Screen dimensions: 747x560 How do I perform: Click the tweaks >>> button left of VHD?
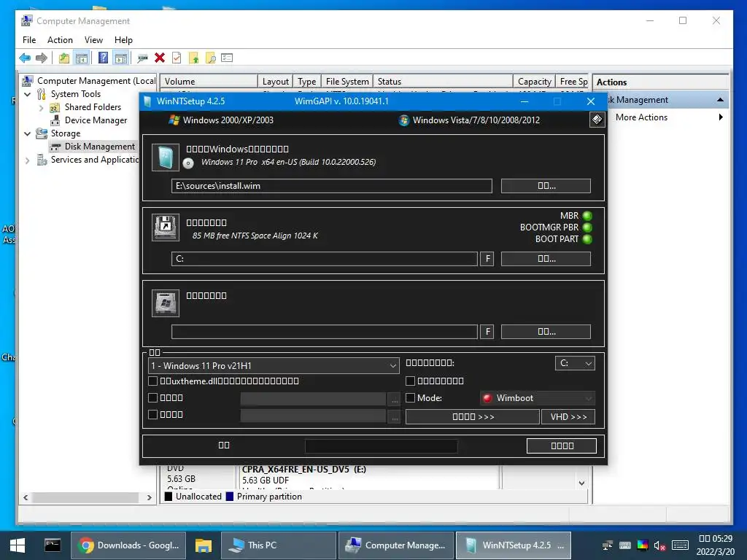[473, 416]
